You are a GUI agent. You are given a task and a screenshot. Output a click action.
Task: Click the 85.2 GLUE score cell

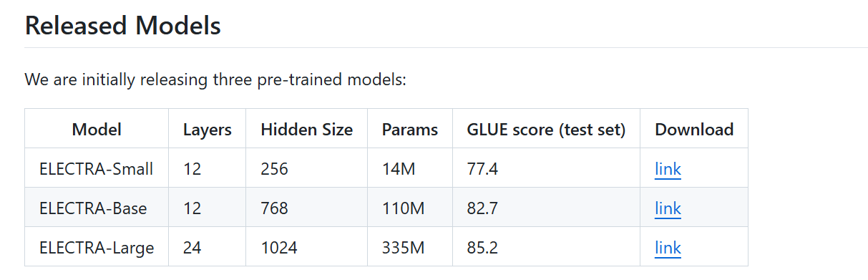pyautogui.click(x=482, y=248)
